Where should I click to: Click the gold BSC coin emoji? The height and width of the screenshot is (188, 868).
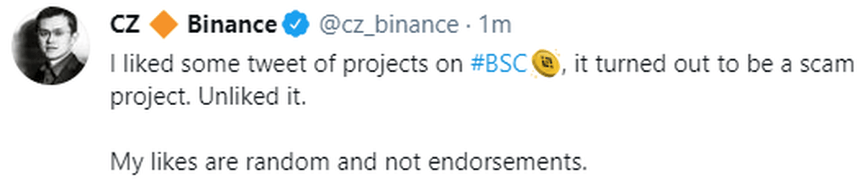(x=545, y=64)
